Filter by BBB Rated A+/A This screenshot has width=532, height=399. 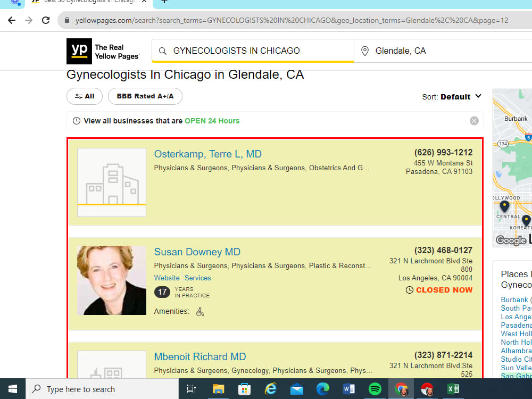[x=145, y=96]
